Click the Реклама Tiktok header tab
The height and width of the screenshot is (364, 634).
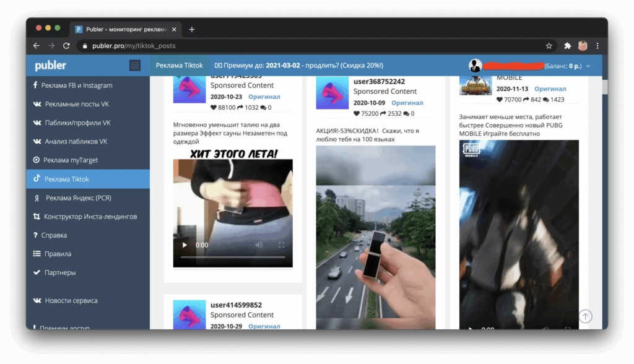click(179, 66)
